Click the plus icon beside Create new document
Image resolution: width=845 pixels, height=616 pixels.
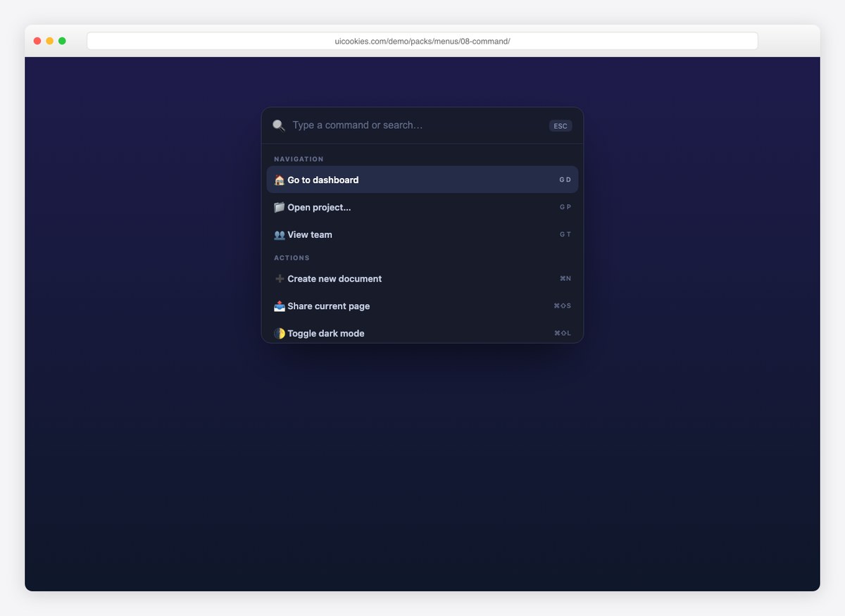pyautogui.click(x=279, y=279)
